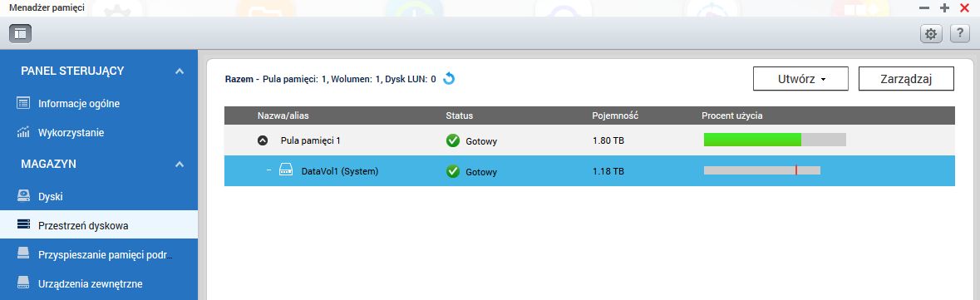This screenshot has height=300, width=980.
Task: Open help question mark button
Action: point(959,34)
